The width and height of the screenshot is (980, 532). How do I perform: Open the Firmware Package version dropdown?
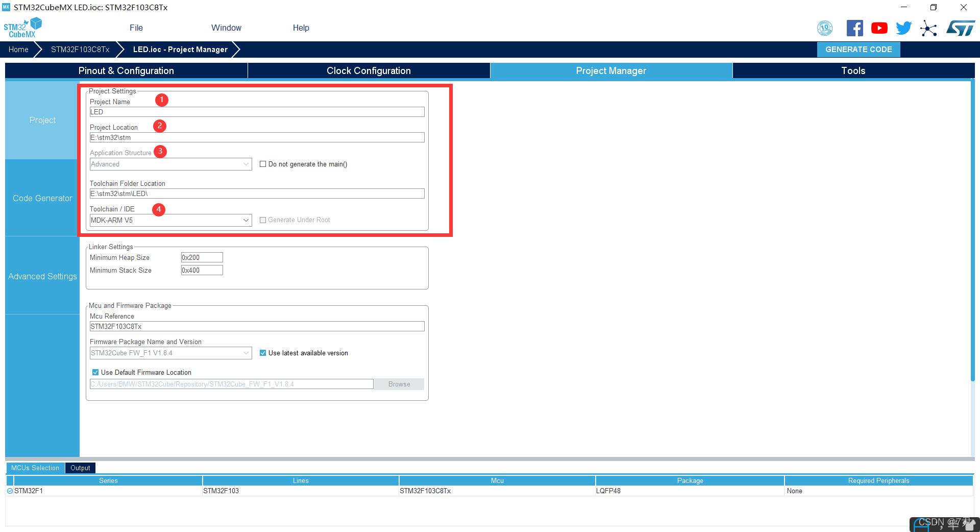click(x=170, y=353)
